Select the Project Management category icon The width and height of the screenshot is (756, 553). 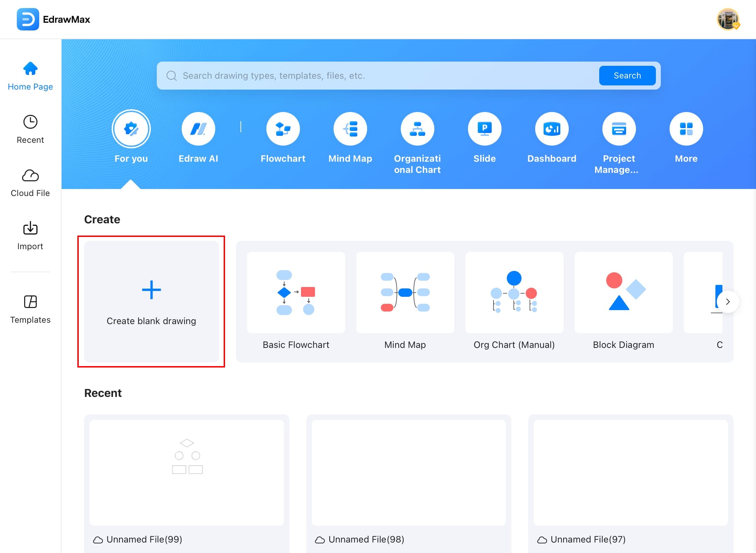(619, 129)
